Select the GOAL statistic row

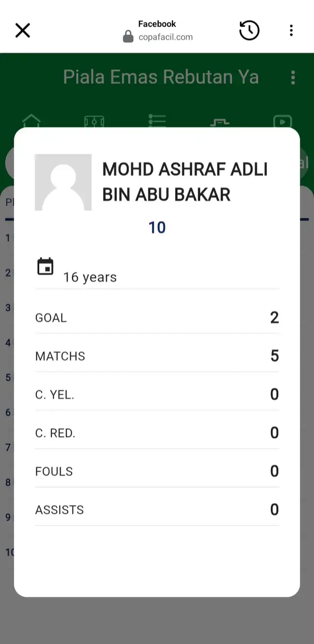pos(157,317)
